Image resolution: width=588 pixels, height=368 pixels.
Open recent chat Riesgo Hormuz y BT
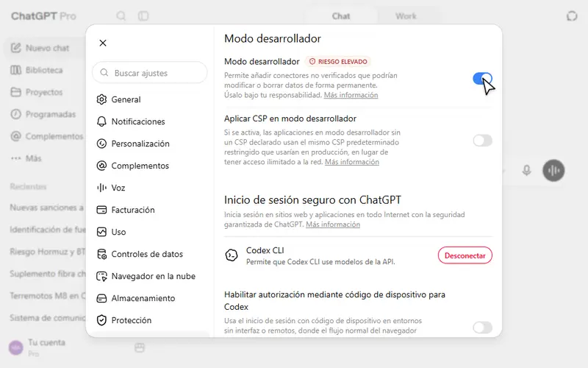[46, 252]
